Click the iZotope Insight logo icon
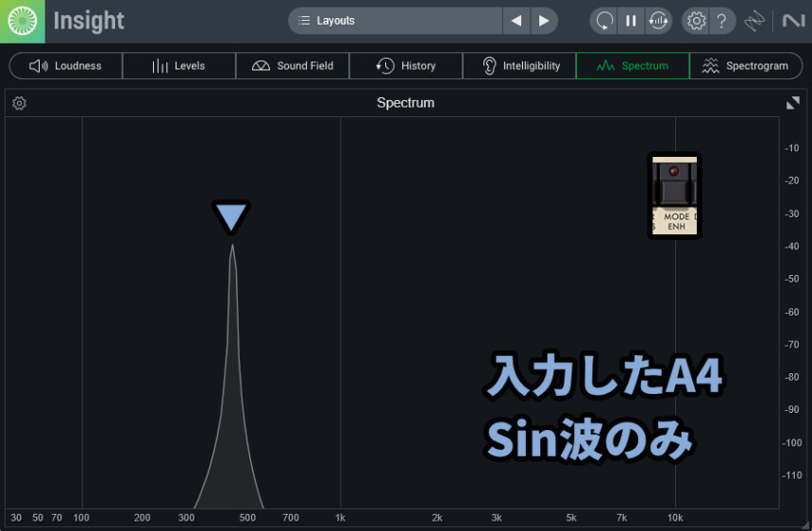This screenshot has width=812, height=531. pos(22,21)
